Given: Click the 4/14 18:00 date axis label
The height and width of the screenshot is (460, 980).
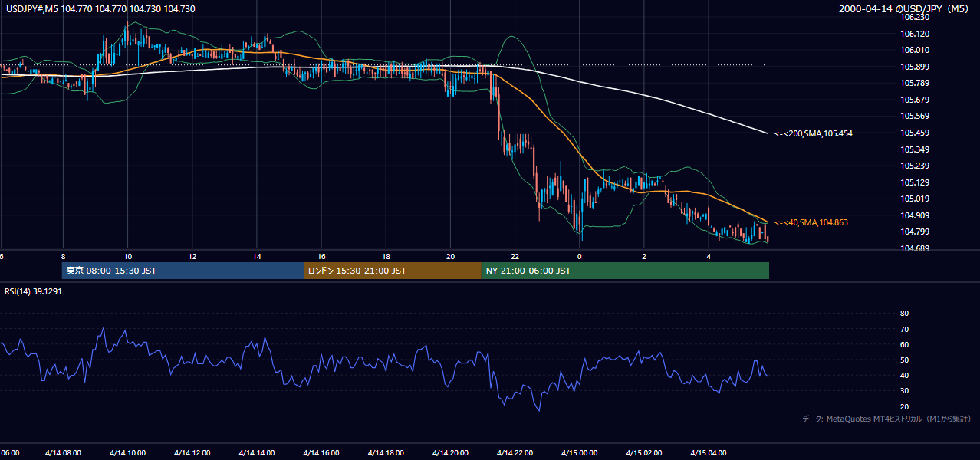Looking at the screenshot, I should pos(386,452).
